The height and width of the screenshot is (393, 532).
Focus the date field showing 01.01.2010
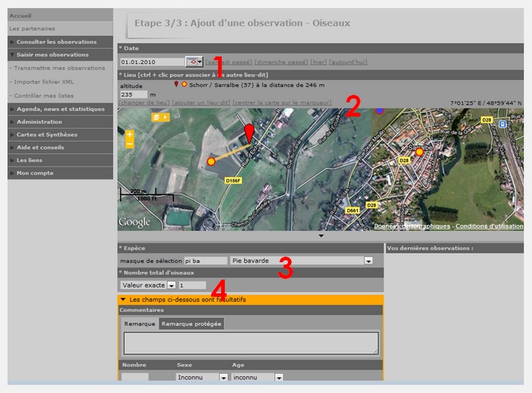(152, 62)
